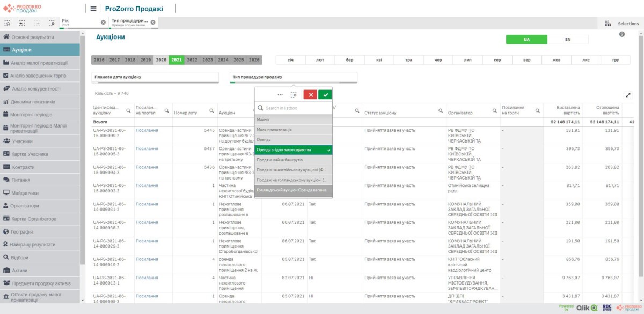Screen dimensions: 644x314
Task: Step back in selections history
Action: (22, 23)
